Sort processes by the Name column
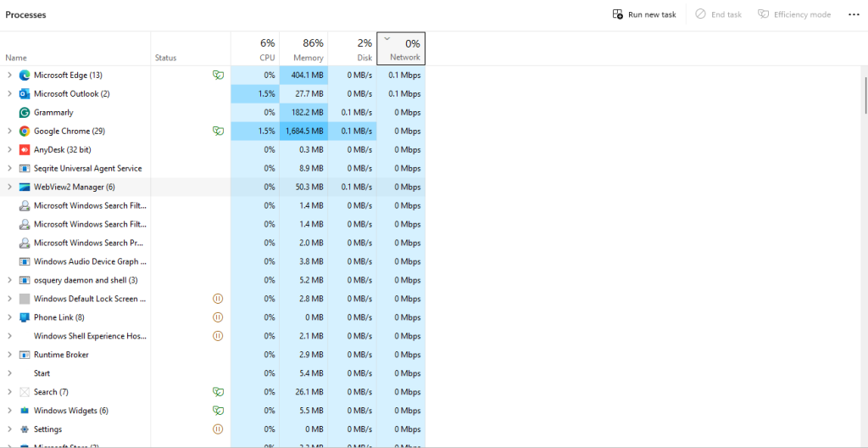The image size is (868, 448). pyautogui.click(x=75, y=49)
